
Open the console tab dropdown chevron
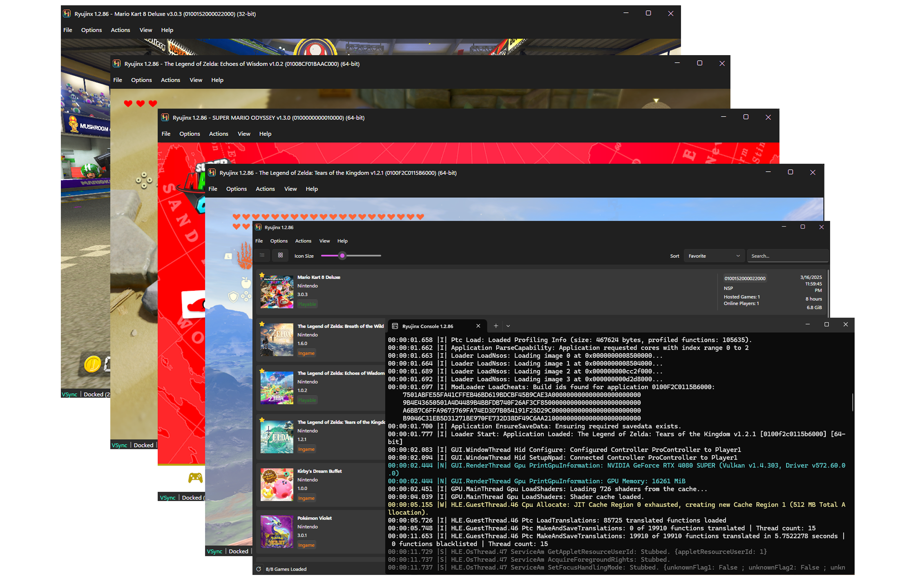pos(508,326)
